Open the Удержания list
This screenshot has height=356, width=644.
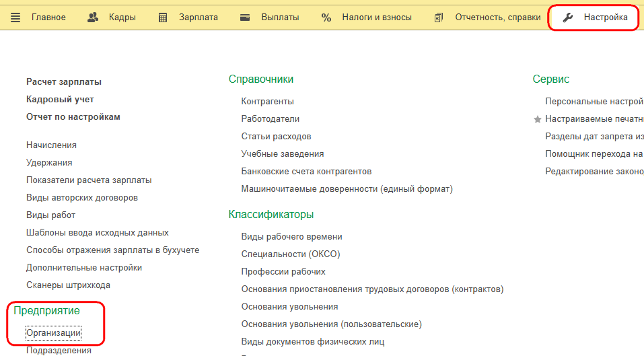(x=49, y=163)
